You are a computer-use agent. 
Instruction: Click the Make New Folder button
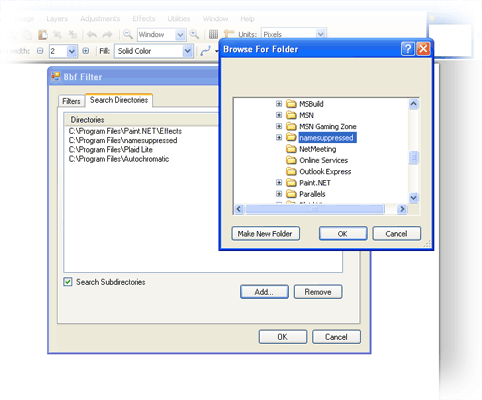coord(265,234)
